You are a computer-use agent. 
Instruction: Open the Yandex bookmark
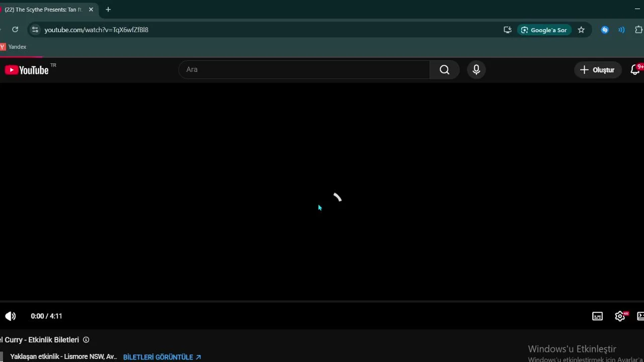pyautogui.click(x=14, y=47)
